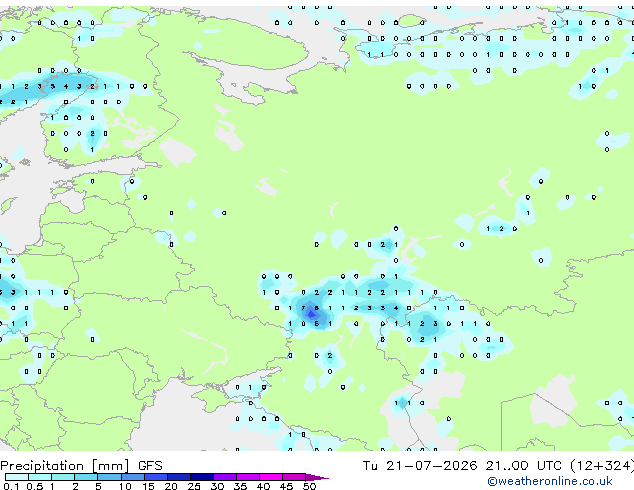Image resolution: width=634 pixels, height=490 pixels.
Task: Click the '21-07-2026' date text
Action: [431, 466]
